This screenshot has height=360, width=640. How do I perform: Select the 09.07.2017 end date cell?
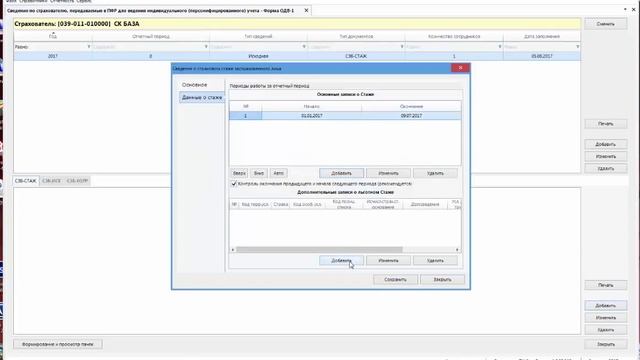click(411, 116)
